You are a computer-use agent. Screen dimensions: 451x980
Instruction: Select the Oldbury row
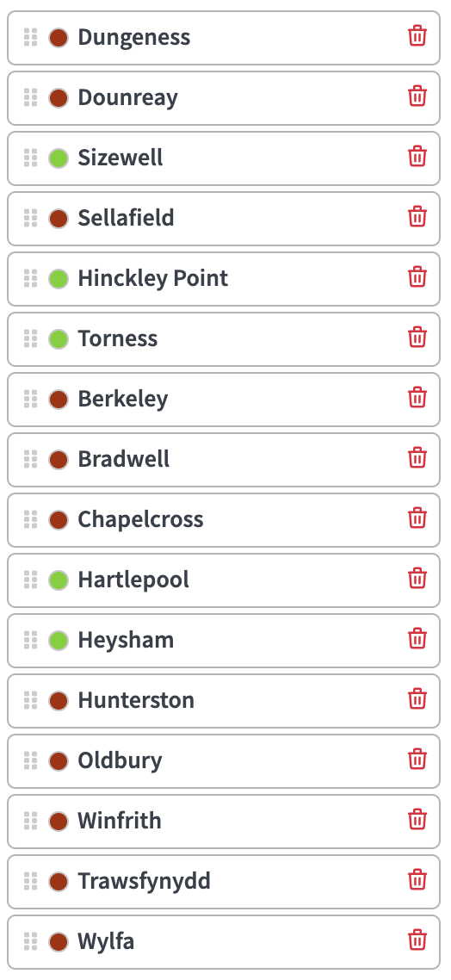click(224, 761)
